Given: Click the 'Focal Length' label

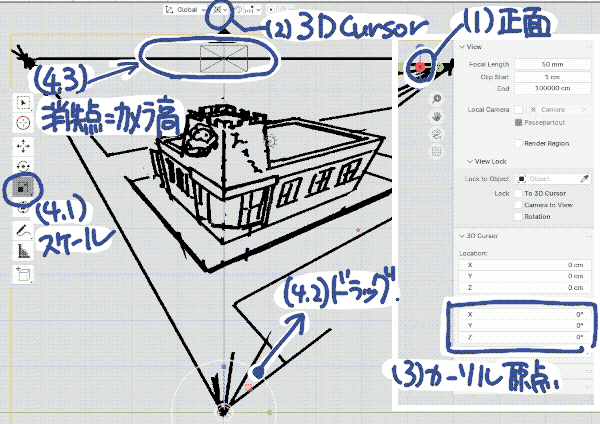Looking at the screenshot, I should pyautogui.click(x=489, y=64).
